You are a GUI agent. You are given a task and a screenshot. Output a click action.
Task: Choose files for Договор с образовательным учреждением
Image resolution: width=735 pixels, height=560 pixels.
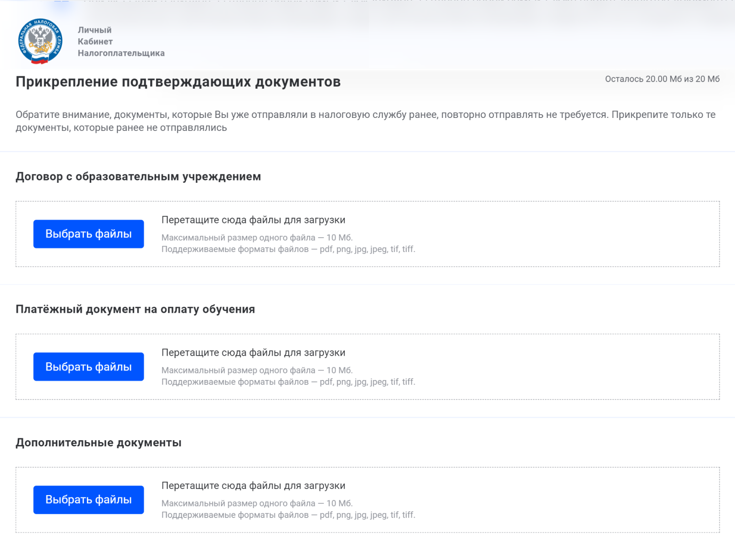coord(88,234)
